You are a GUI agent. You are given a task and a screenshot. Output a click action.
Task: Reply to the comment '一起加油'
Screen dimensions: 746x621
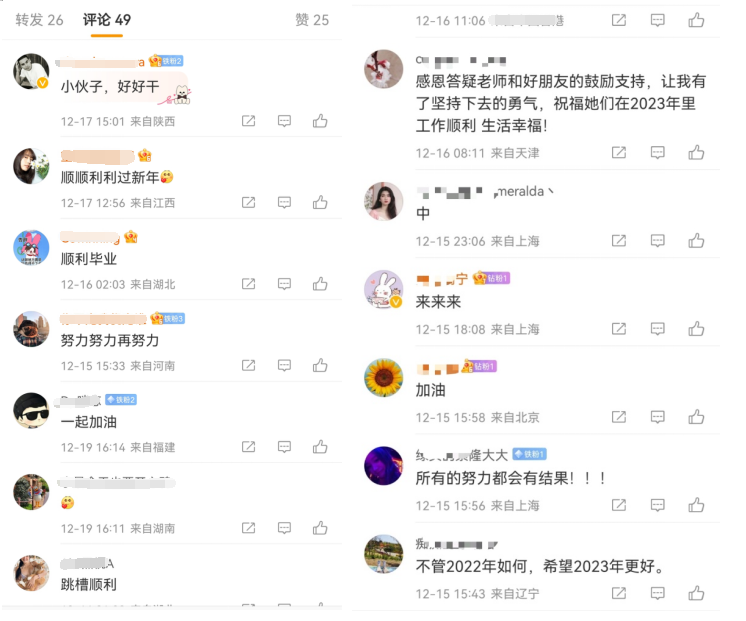(x=284, y=446)
